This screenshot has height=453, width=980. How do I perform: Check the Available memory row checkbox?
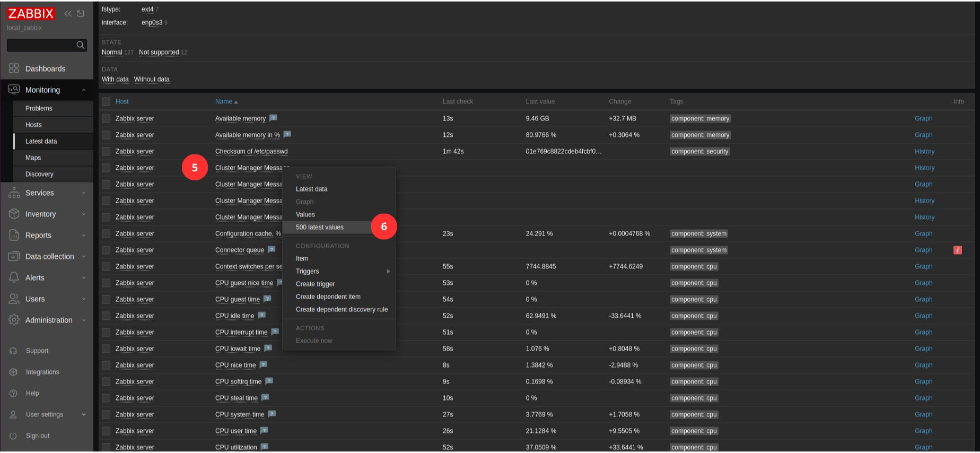(106, 118)
